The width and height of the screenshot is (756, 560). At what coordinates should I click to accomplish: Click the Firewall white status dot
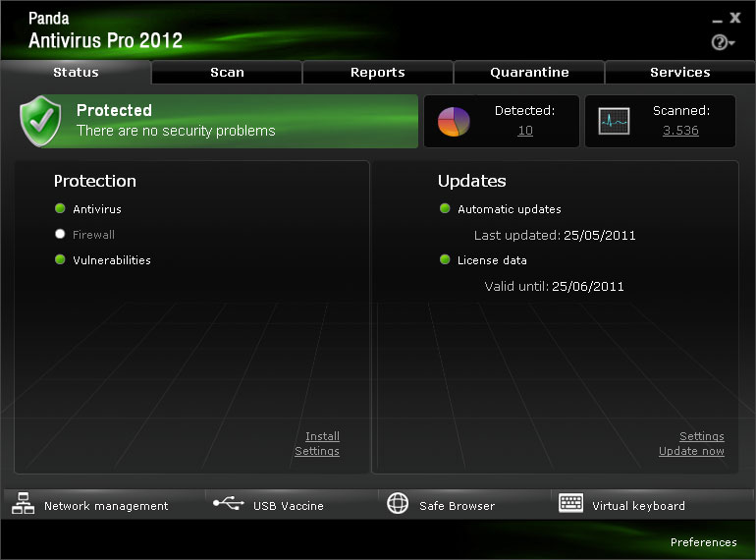[x=60, y=234]
